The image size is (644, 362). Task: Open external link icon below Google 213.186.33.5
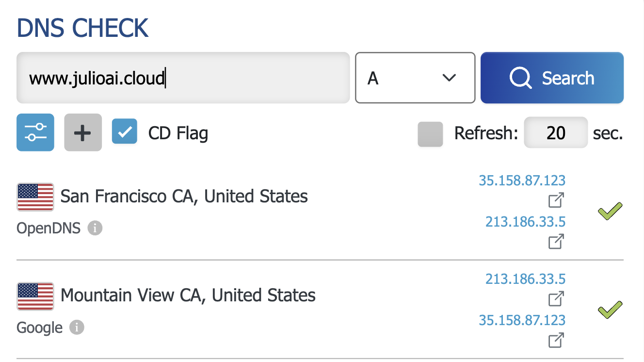pos(556,298)
